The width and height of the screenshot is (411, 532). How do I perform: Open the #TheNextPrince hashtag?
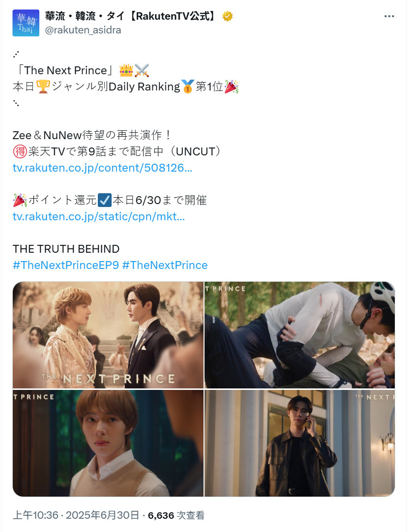(165, 265)
